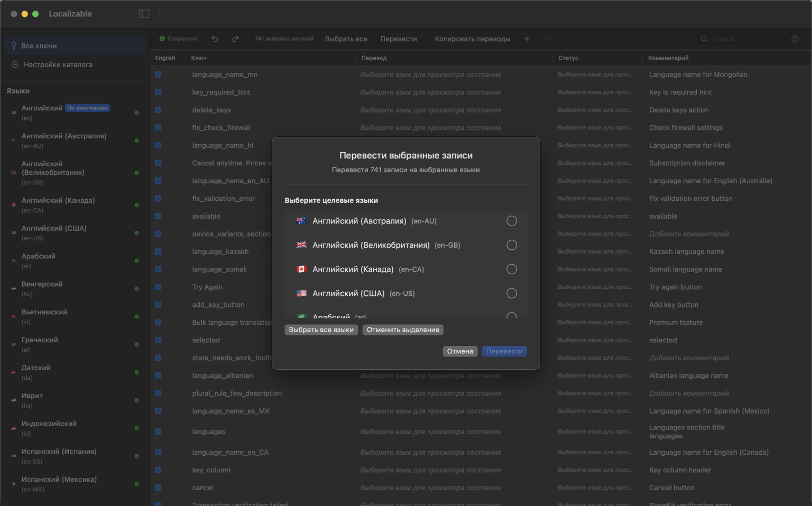This screenshot has width=812, height=506.
Task: Click the flag icon beside Иврит
Action: click(x=14, y=400)
